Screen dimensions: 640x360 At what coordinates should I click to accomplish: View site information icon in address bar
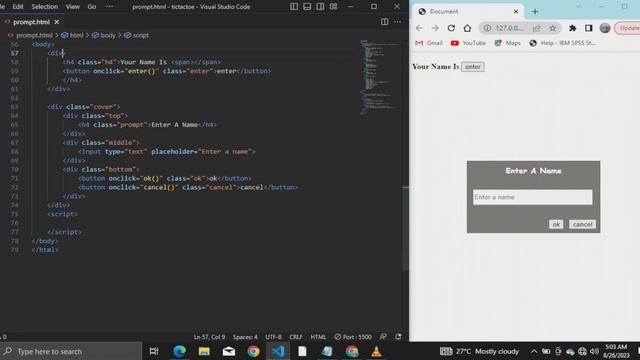coord(487,28)
